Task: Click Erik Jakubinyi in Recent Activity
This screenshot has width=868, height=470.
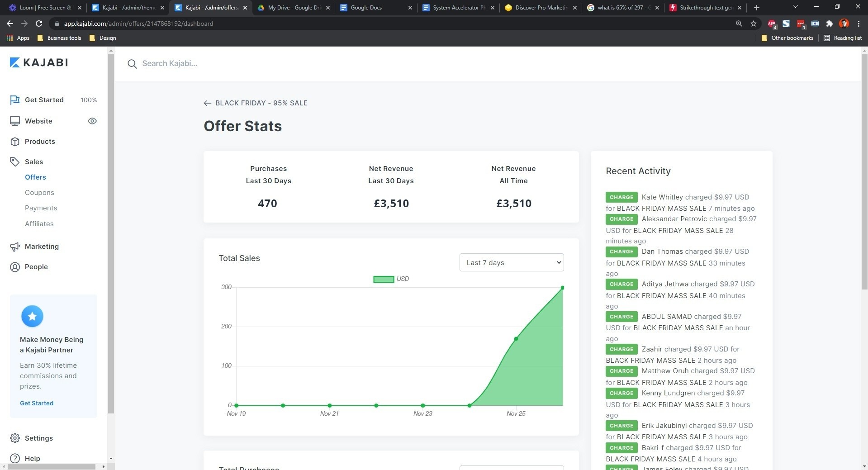Action: [x=664, y=426]
